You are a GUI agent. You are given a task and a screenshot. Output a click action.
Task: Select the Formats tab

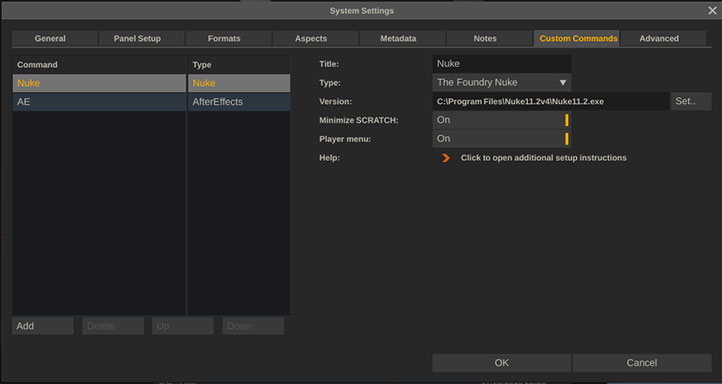pos(229,39)
